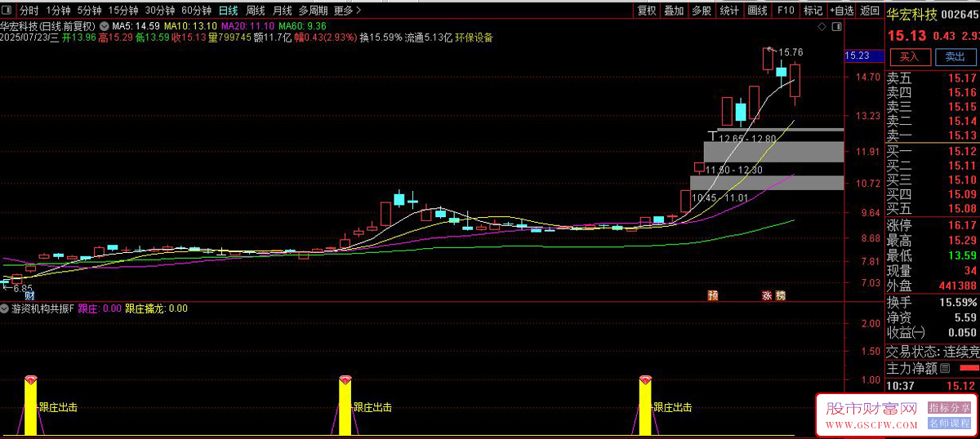Click the 15.76 high price label

click(791, 52)
